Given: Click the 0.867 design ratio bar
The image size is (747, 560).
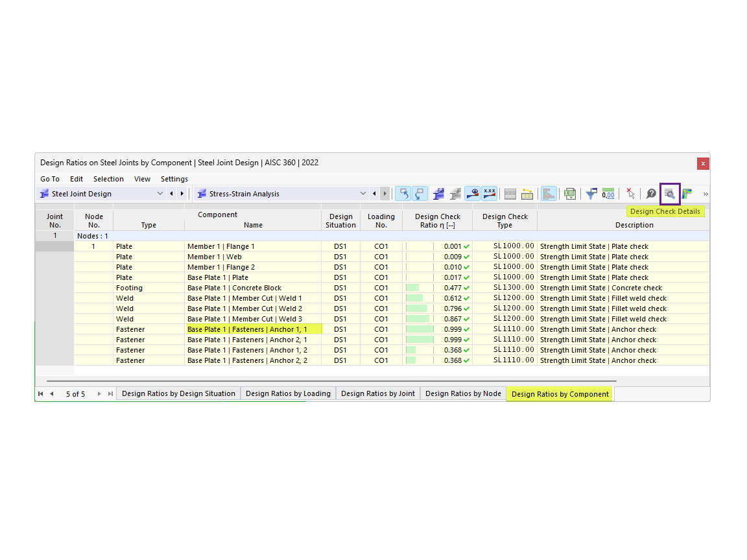Looking at the screenshot, I should (x=418, y=319).
